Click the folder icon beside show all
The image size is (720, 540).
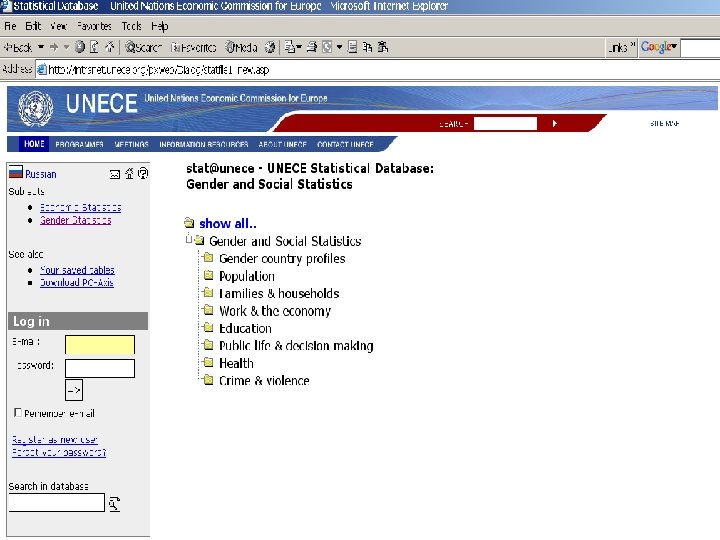[x=189, y=223]
